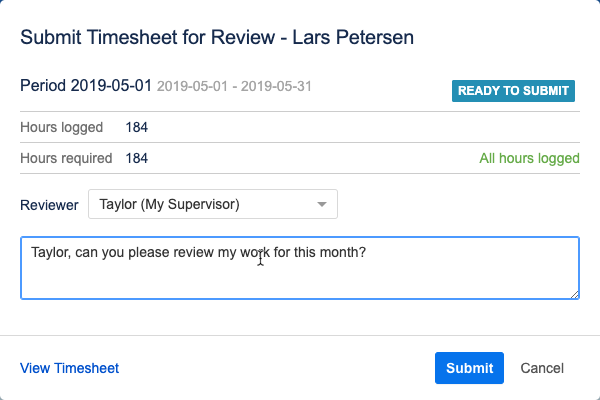The image size is (600, 400).
Task: Click the Hours logged label
Action: click(64, 127)
